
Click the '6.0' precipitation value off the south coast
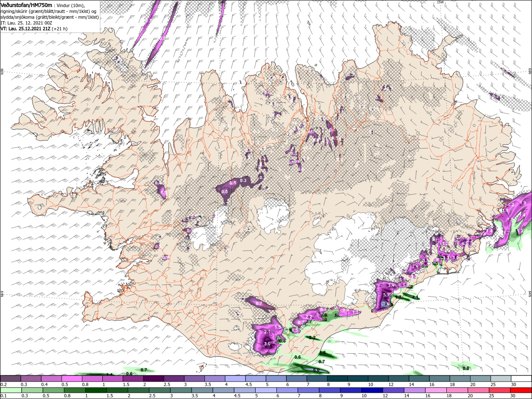pyautogui.click(x=316, y=370)
